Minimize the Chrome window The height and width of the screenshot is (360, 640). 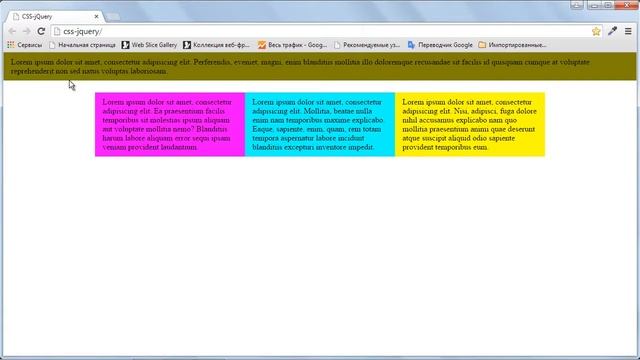[x=594, y=5]
